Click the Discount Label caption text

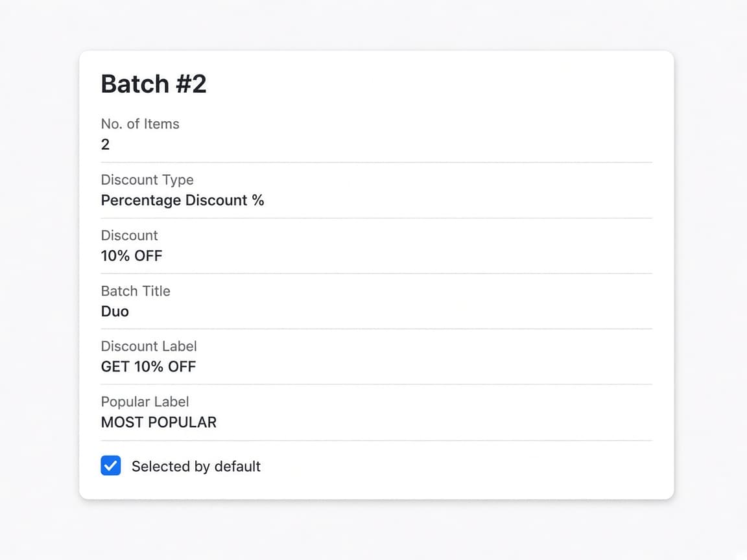coord(148,346)
